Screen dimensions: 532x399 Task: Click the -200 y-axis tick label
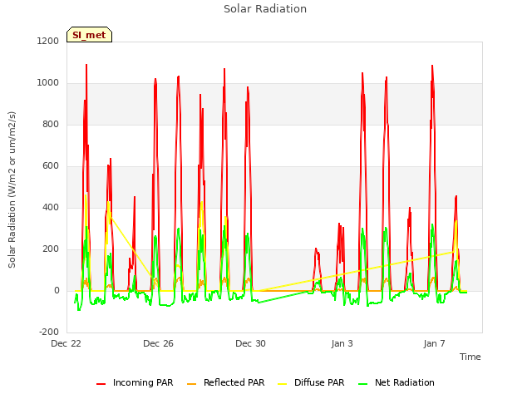pos(49,332)
